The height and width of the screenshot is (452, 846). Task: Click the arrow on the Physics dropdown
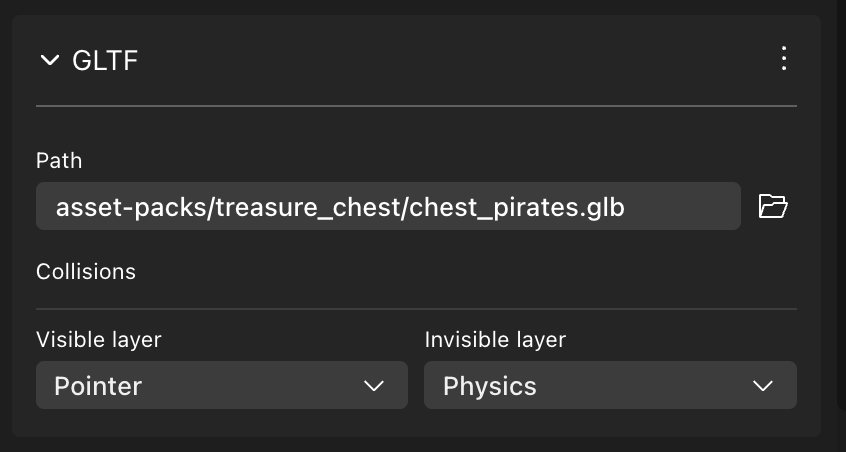click(x=763, y=386)
